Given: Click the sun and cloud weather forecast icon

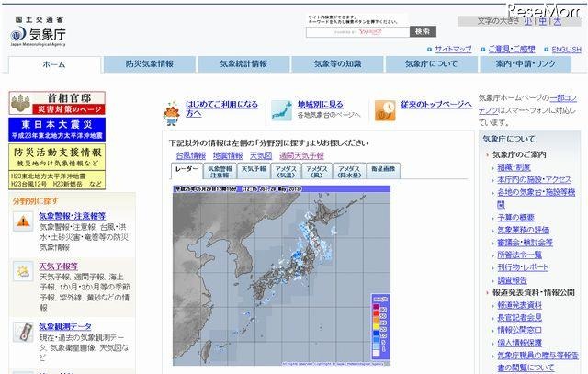Looking at the screenshot, I should click(x=23, y=272).
